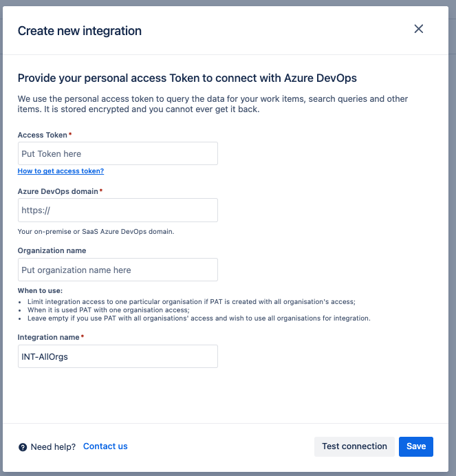Save the new integration
This screenshot has height=476, width=456.
[x=415, y=446]
